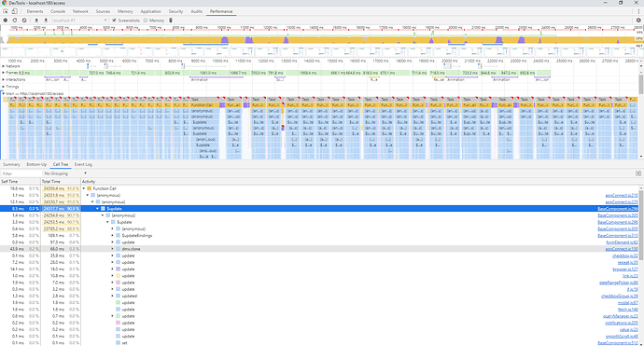Open the Memory panel tab
644x346 pixels.
pyautogui.click(x=125, y=11)
